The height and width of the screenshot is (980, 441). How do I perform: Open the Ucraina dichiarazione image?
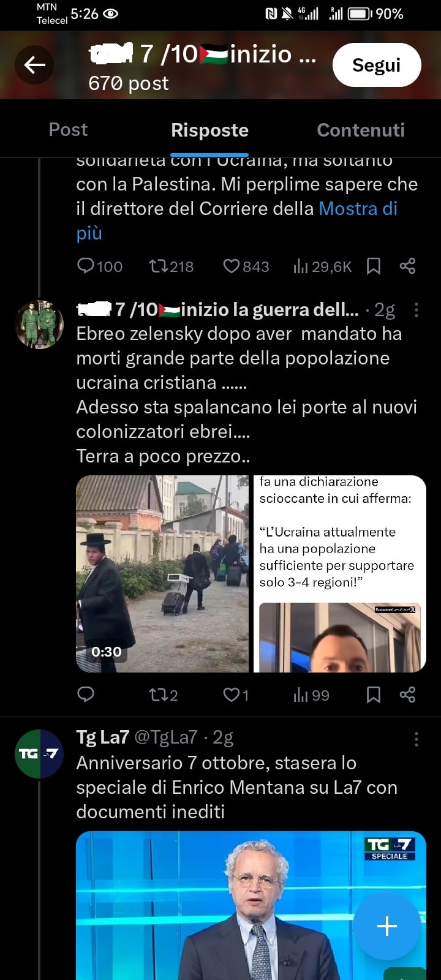(x=340, y=574)
